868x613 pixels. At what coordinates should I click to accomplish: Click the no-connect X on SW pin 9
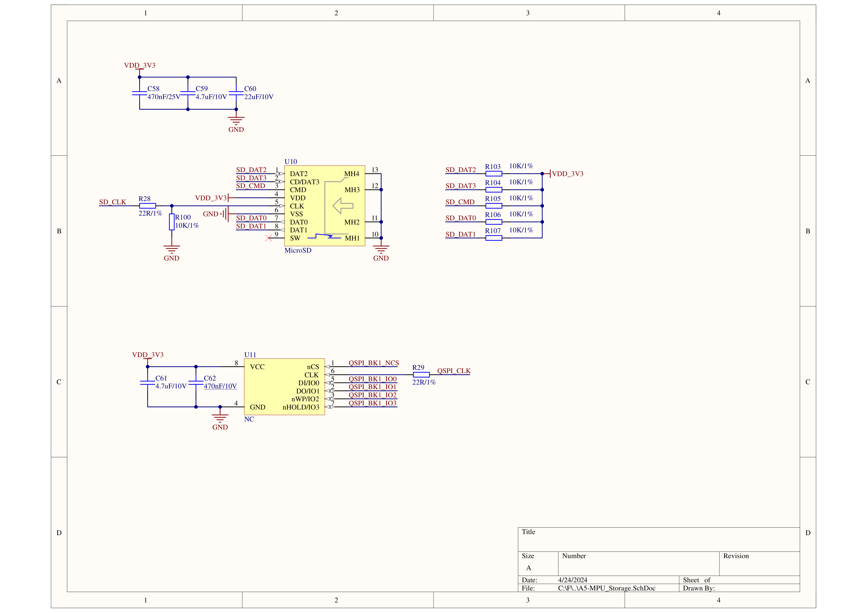pyautogui.click(x=268, y=238)
